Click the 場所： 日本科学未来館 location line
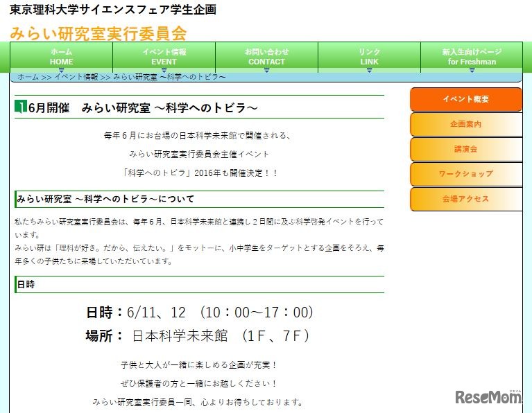532x413 pixels. 198,335
